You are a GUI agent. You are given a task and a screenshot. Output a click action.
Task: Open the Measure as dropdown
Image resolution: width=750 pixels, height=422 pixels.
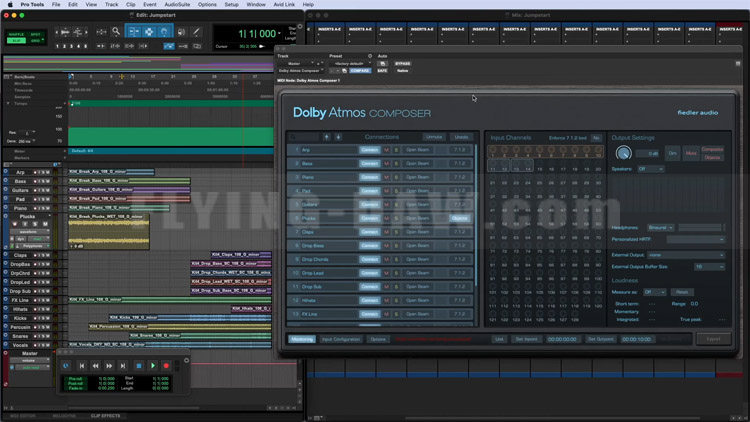(x=654, y=292)
